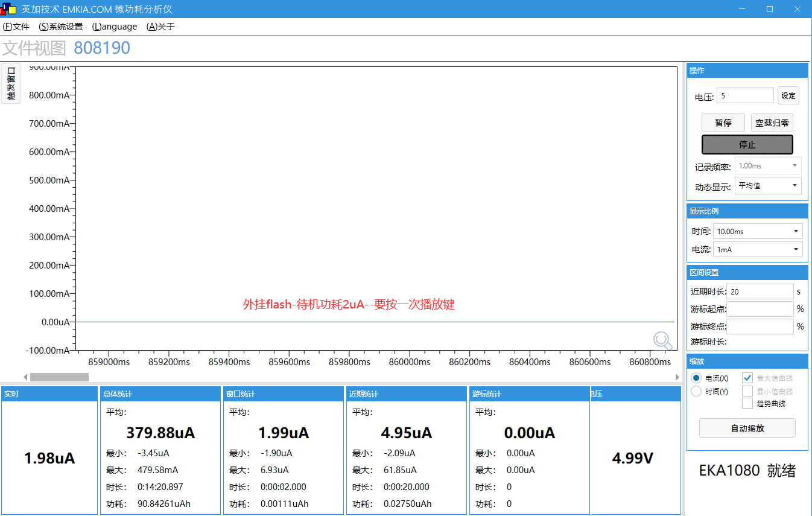Image resolution: width=812 pixels, height=516 pixels.
Task: Click the 1.99uA window average value
Action: (x=284, y=433)
